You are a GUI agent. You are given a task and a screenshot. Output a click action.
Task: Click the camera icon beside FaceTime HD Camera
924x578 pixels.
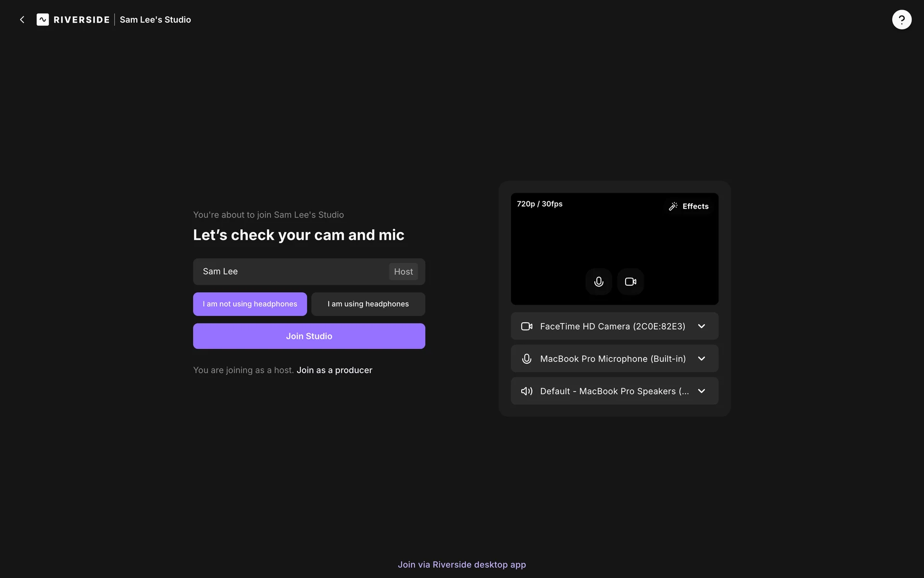coord(526,327)
